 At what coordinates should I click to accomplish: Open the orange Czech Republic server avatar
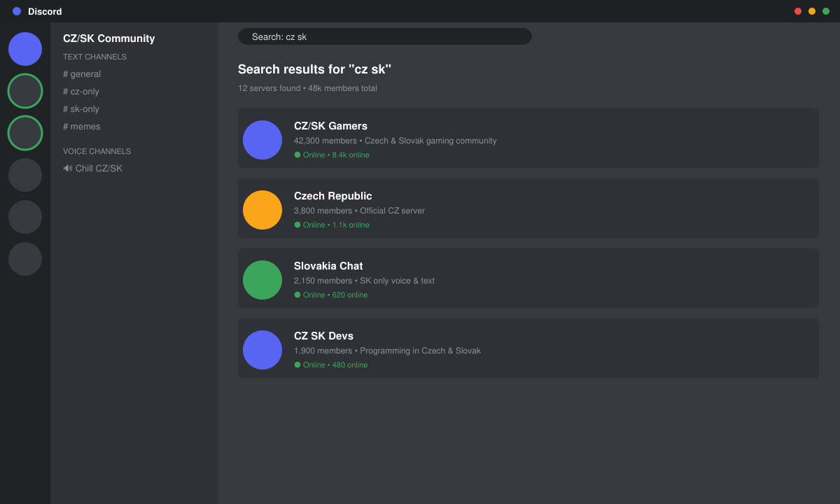coord(262,210)
